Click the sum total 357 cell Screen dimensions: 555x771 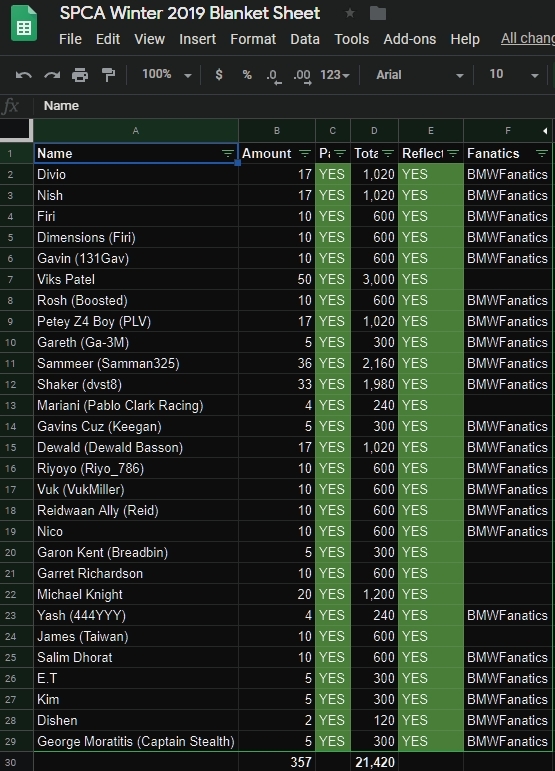click(277, 763)
